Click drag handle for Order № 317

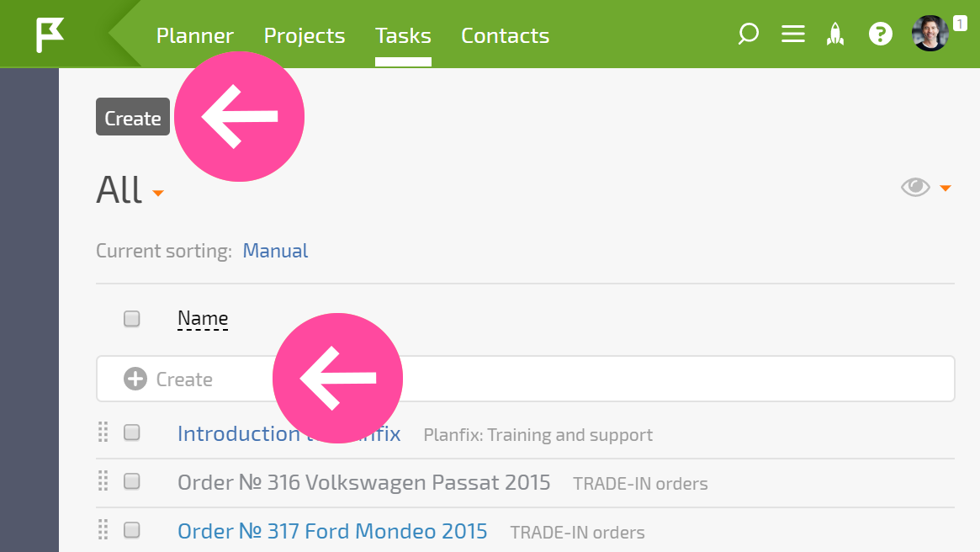[103, 529]
